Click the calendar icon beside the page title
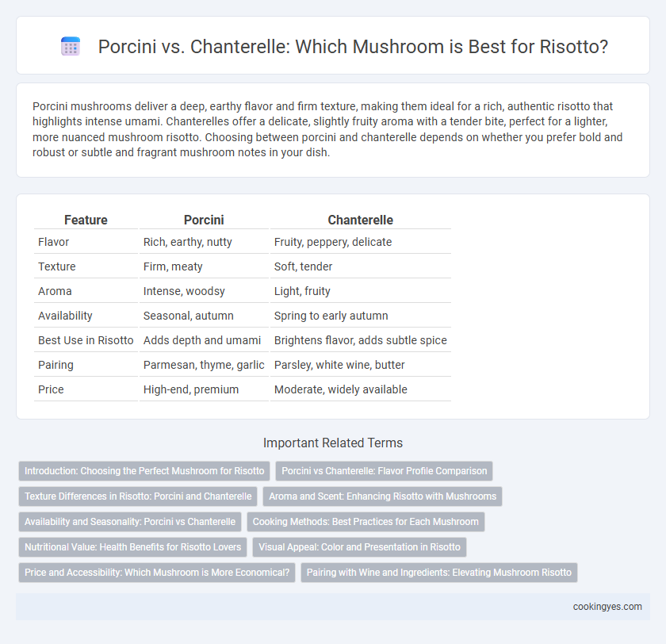This screenshot has width=666, height=644. coord(71,46)
